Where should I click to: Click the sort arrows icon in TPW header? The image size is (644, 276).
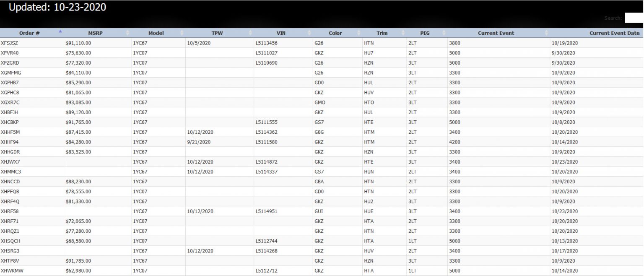250,33
